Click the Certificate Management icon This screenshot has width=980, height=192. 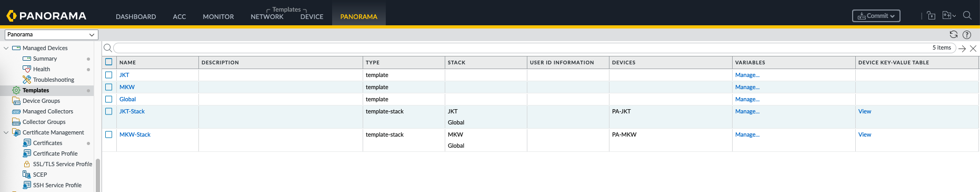point(16,132)
